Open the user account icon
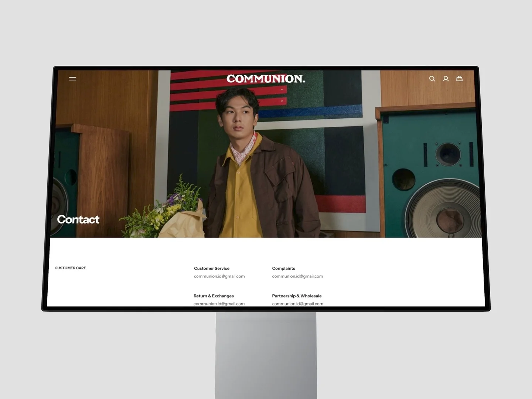 [446, 78]
